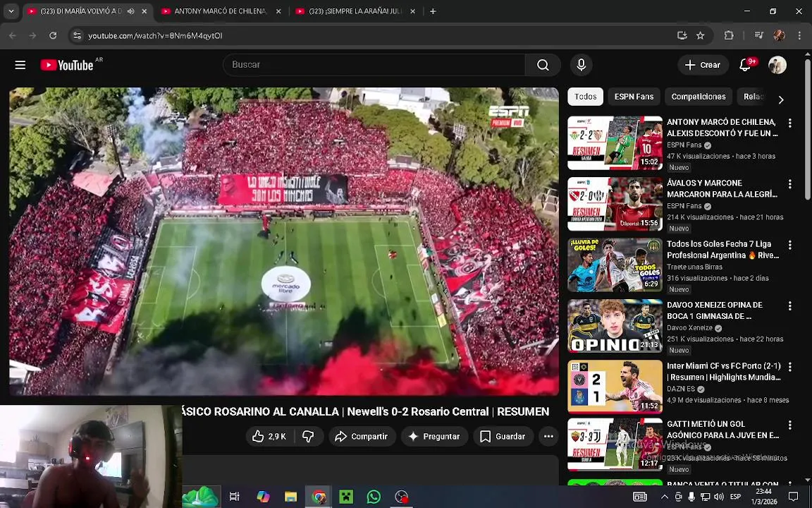Click the Guardar button

pos(503,437)
